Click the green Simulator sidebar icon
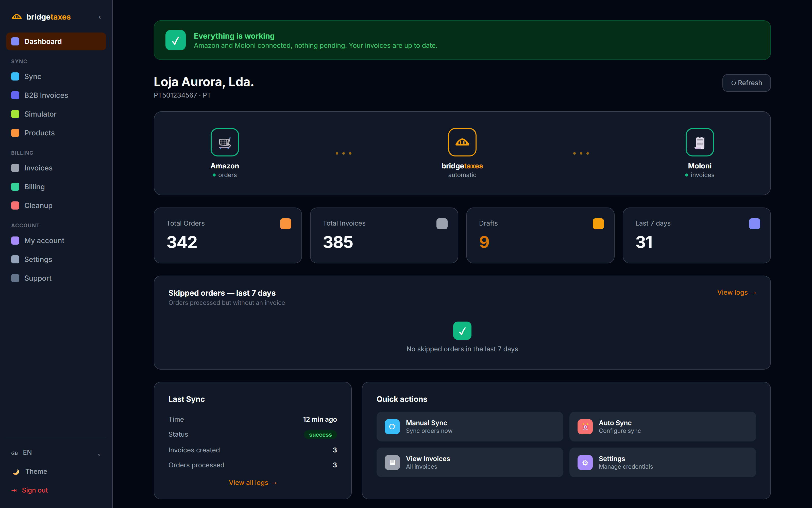Viewport: 812px width, 508px height. pos(15,114)
